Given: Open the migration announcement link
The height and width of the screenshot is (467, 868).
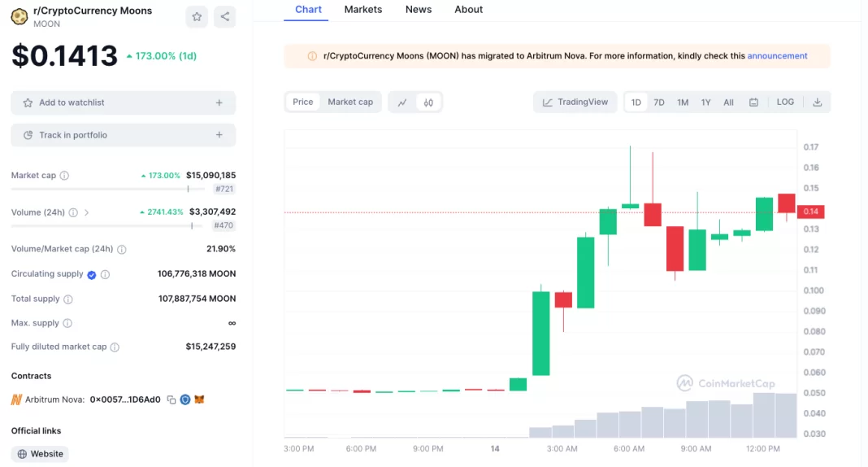Looking at the screenshot, I should click(777, 56).
